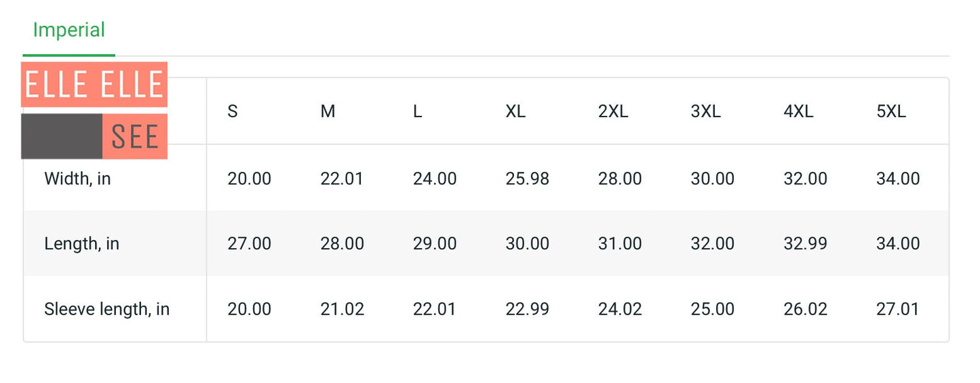Screen dimensions: 980x383
Task: Click the 21.02 sleeve length for M
Action: pyautogui.click(x=342, y=310)
